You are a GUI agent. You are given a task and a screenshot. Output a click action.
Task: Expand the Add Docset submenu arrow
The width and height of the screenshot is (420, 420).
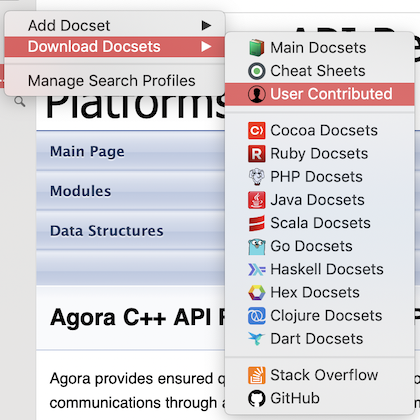click(206, 25)
